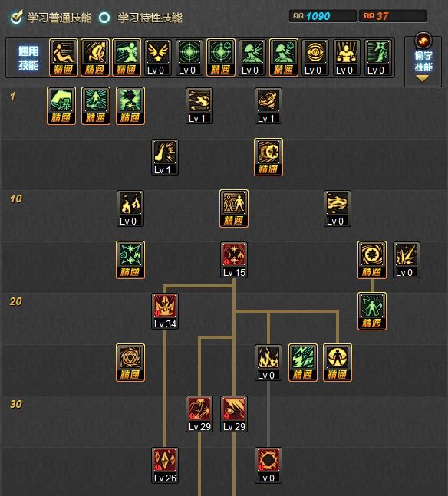Click the Lv 0 flame wall skill
The width and height of the screenshot is (448, 496).
click(x=268, y=363)
